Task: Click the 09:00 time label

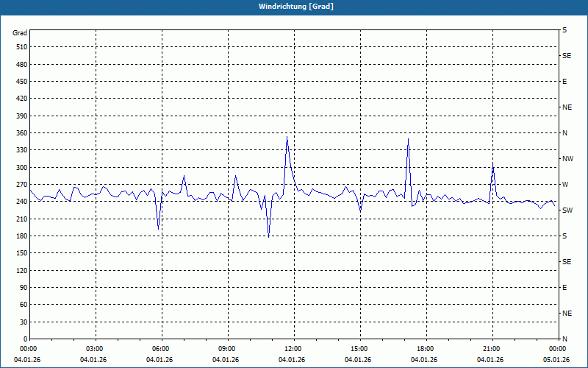Action: pyautogui.click(x=227, y=349)
